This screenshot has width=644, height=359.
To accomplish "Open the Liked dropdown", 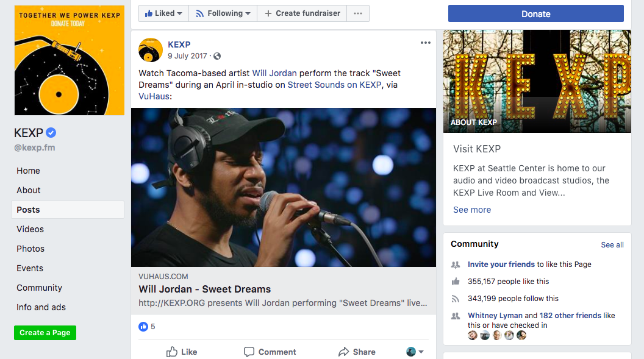I will click(x=163, y=13).
